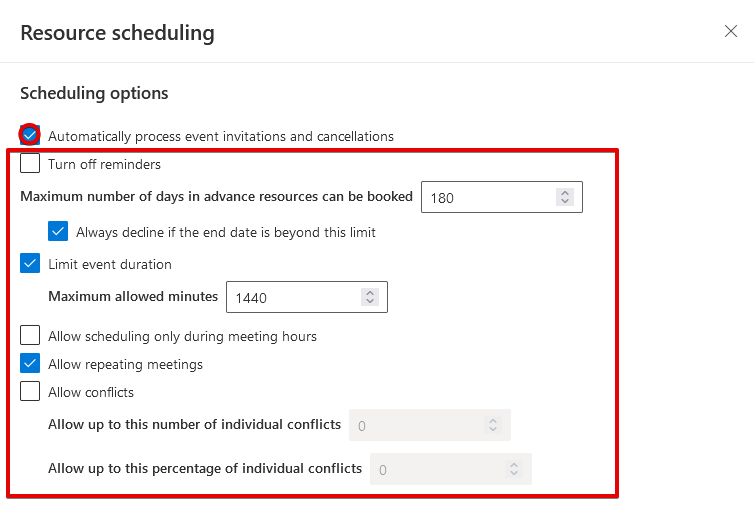Click stepper arrows on number of conflicts field
The image size is (754, 520).
[x=492, y=425]
